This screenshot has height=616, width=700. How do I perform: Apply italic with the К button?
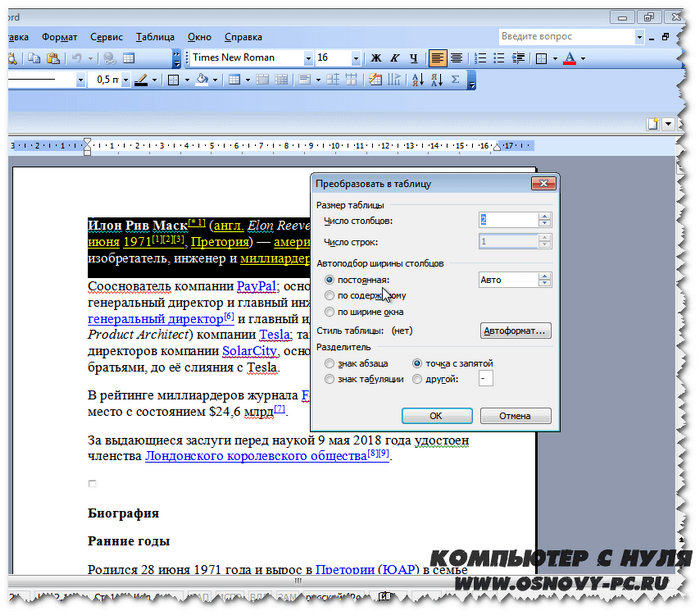point(395,58)
